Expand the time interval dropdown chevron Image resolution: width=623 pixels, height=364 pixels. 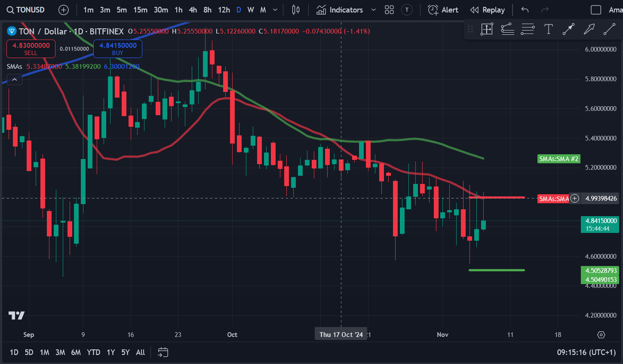coord(275,10)
